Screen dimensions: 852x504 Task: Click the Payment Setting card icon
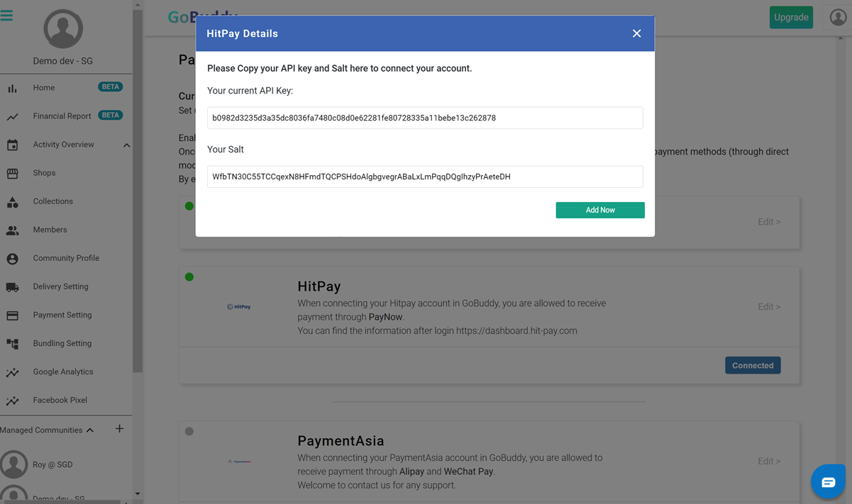(x=12, y=315)
